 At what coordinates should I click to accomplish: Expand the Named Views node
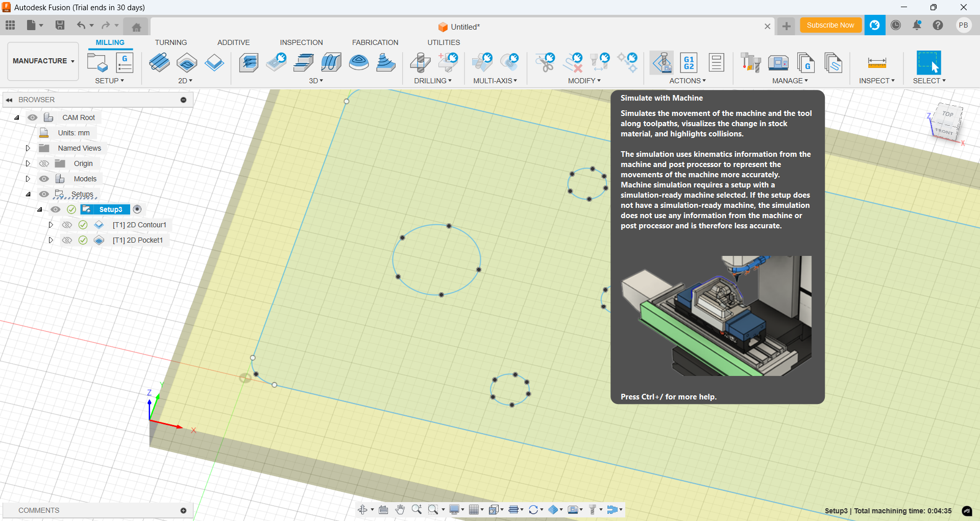click(28, 148)
